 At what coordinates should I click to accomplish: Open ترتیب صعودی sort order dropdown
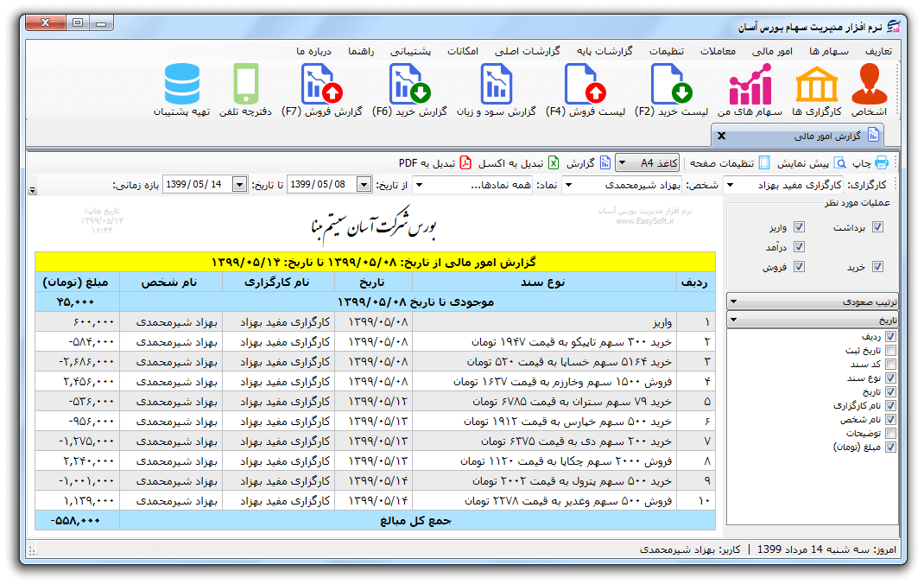812,302
